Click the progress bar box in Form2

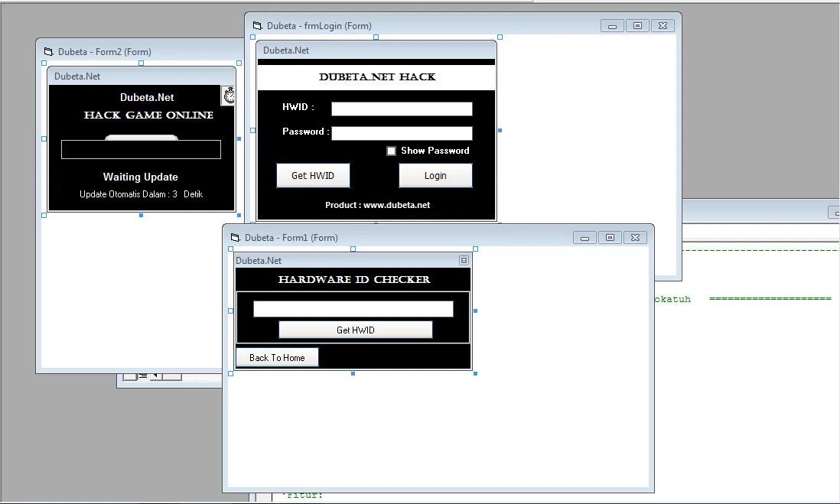[141, 149]
